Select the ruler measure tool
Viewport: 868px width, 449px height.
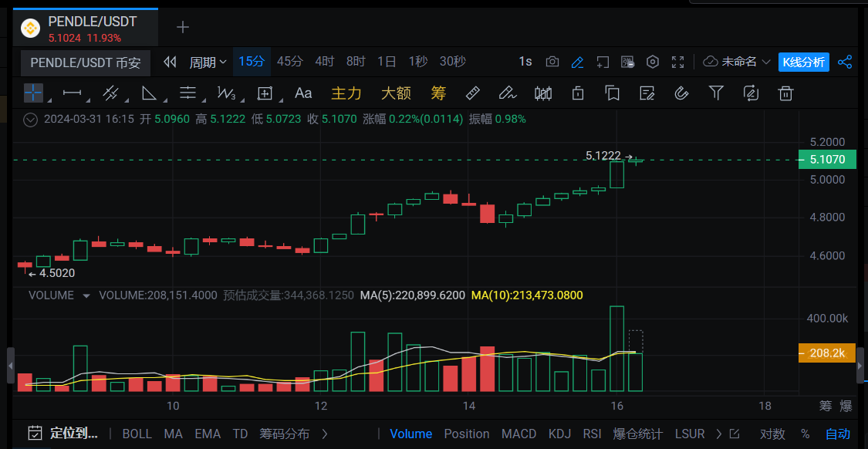(x=473, y=93)
